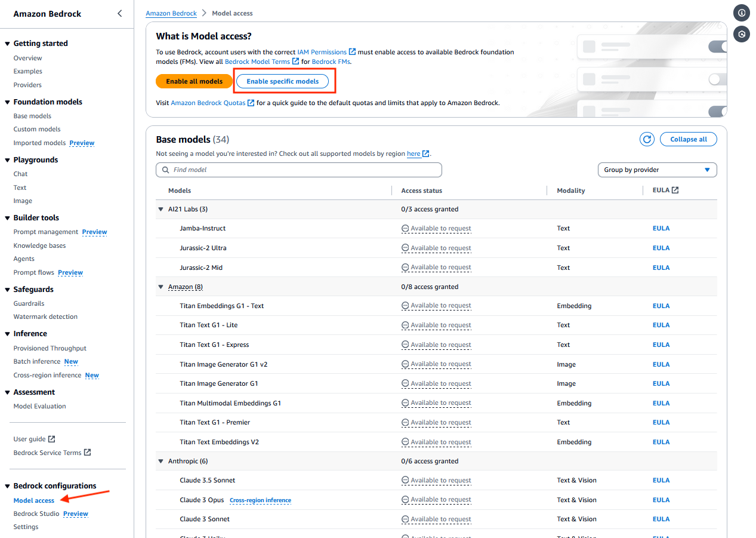Click the external link icon after the 'here' link
This screenshot has width=756, height=538.
pos(426,153)
